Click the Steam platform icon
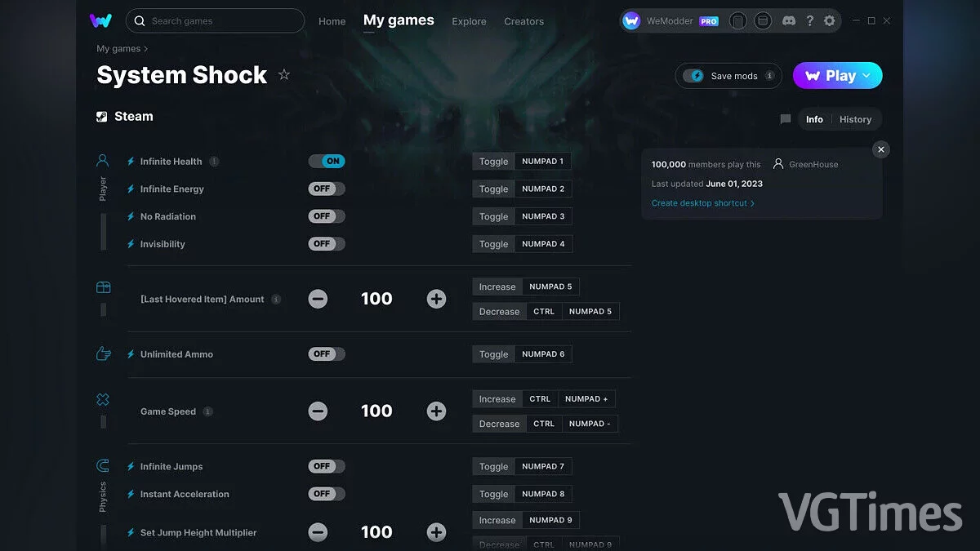 [102, 117]
